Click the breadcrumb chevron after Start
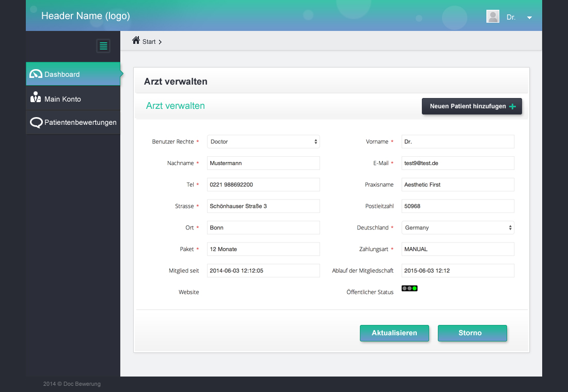Image resolution: width=568 pixels, height=392 pixels. (160, 42)
